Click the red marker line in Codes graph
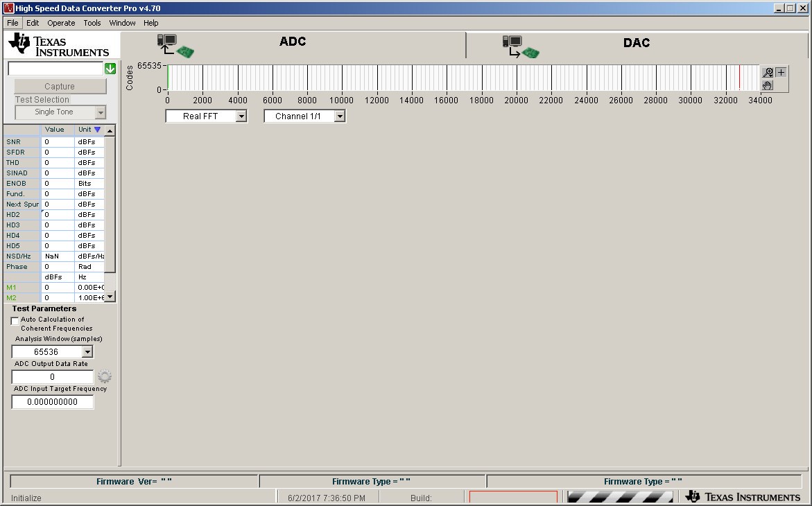This screenshot has width=812, height=506. pyautogui.click(x=739, y=78)
